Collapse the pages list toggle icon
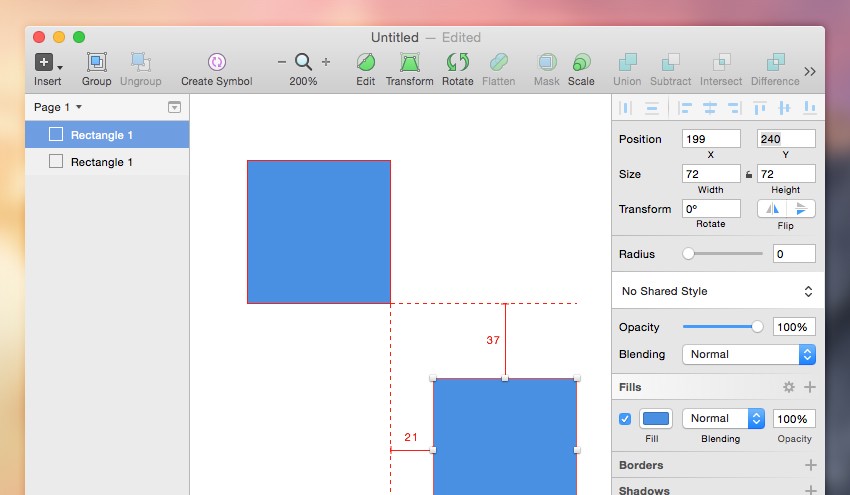 pos(174,107)
